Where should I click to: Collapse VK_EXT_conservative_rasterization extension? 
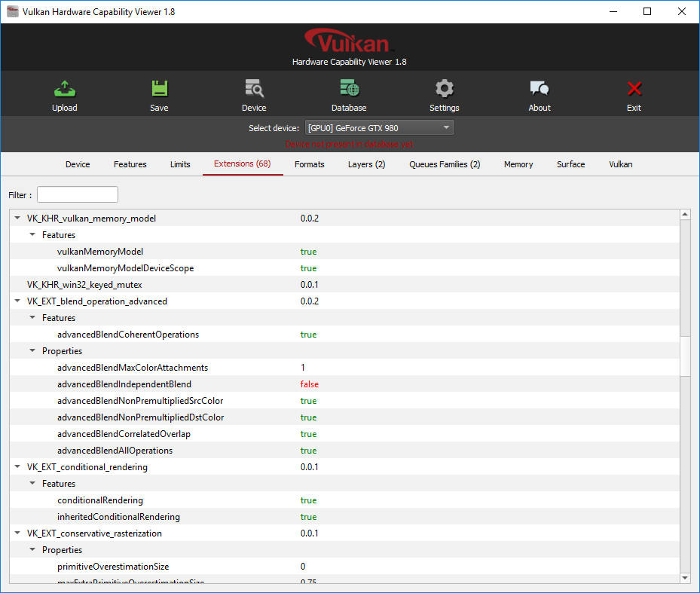point(17,533)
